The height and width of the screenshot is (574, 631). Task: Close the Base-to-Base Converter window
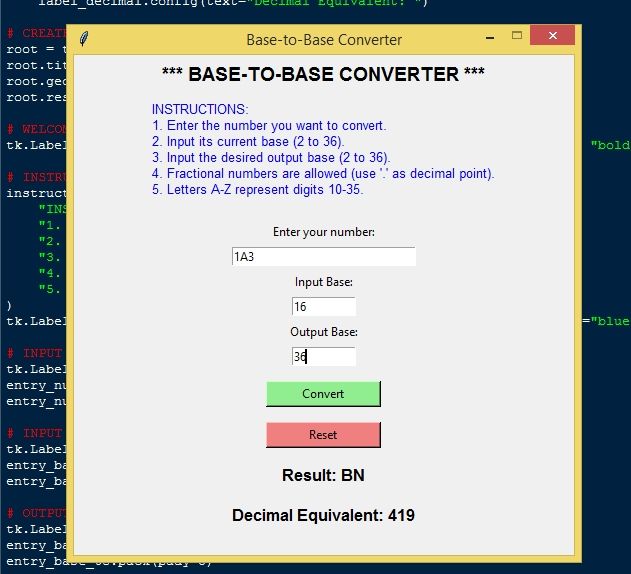pyautogui.click(x=551, y=37)
